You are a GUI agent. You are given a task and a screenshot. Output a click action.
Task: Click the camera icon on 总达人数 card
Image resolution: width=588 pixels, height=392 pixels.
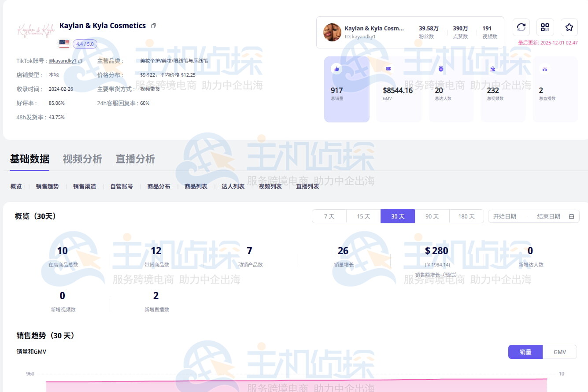click(440, 69)
